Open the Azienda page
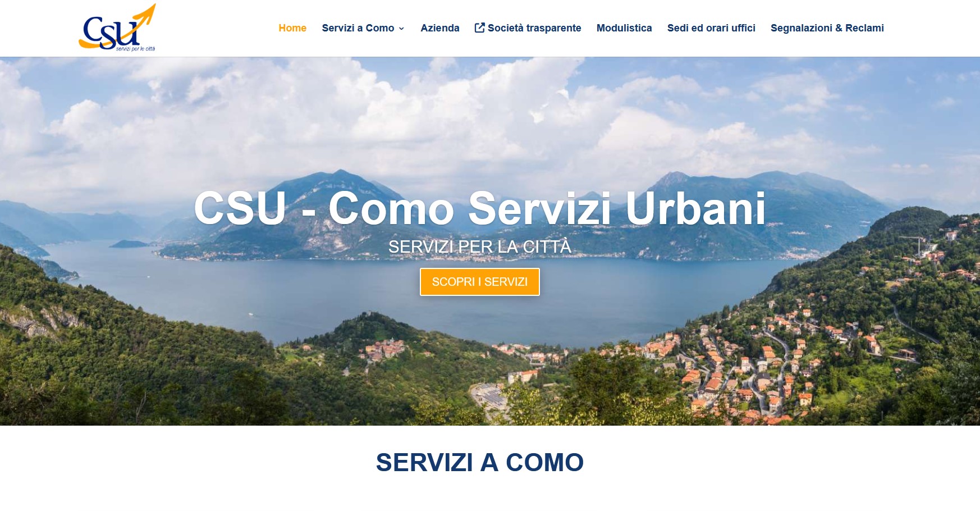 (440, 28)
